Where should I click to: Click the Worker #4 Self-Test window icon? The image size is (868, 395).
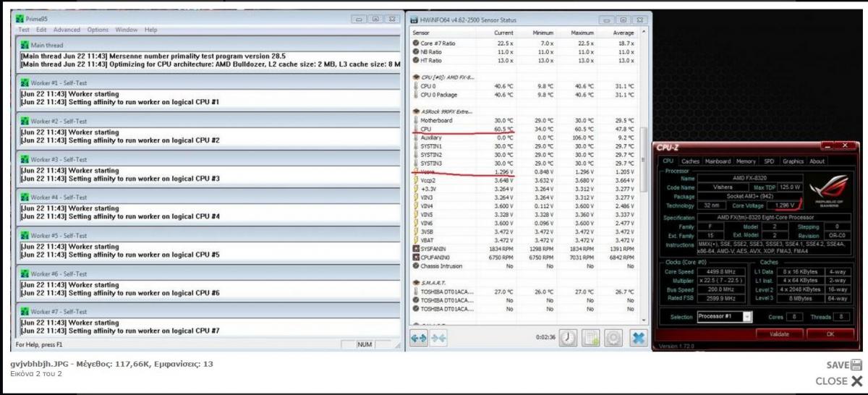tap(25, 197)
